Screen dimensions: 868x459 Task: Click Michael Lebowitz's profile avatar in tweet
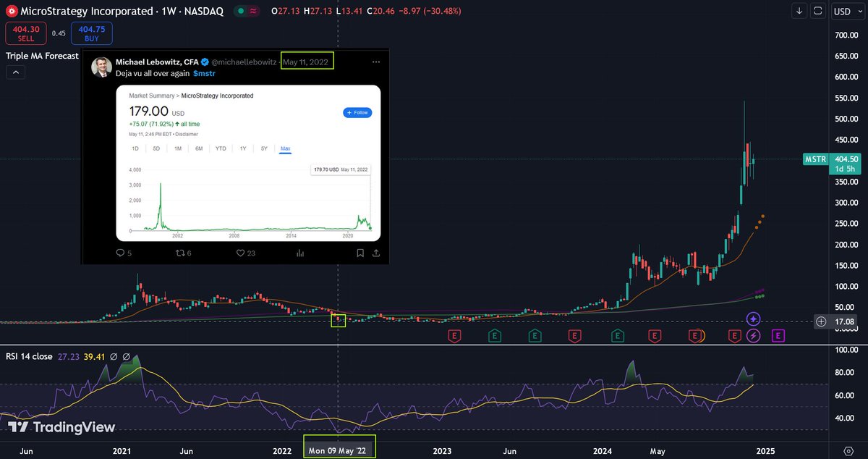pos(101,67)
